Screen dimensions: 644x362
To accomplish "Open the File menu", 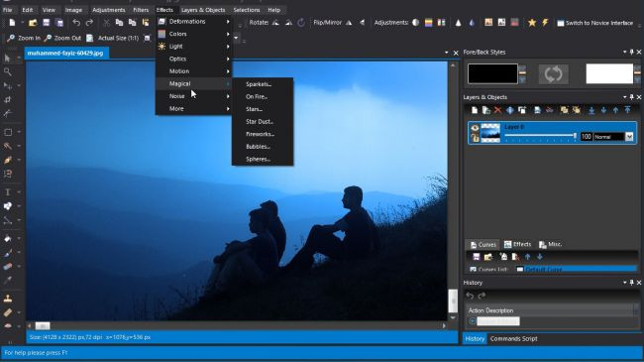I will [x=8, y=10].
